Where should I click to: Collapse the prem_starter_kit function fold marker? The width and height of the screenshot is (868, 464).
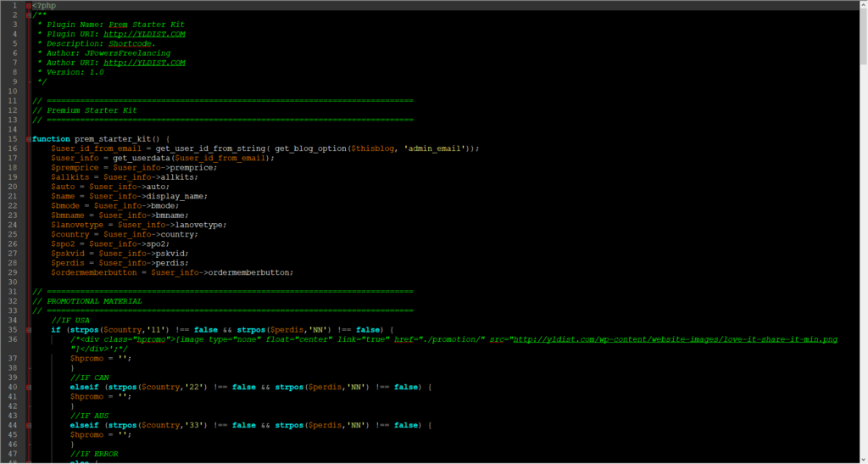pyautogui.click(x=30, y=138)
